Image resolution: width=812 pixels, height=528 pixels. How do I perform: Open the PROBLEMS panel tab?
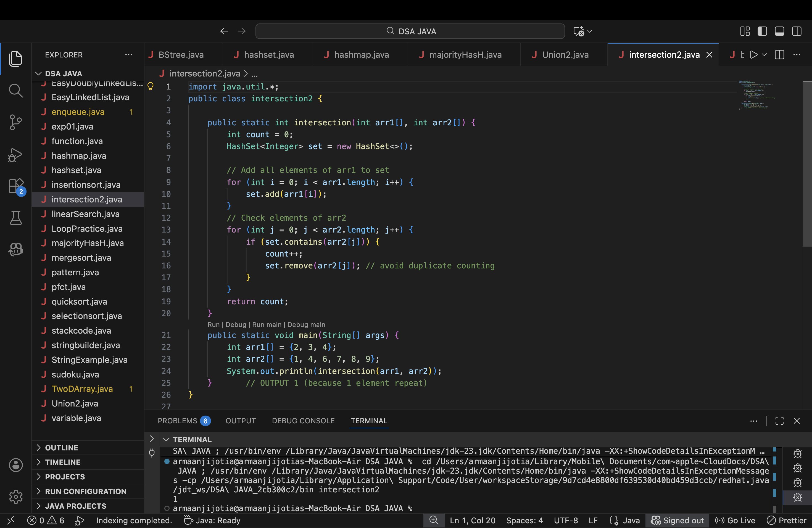pyautogui.click(x=177, y=421)
